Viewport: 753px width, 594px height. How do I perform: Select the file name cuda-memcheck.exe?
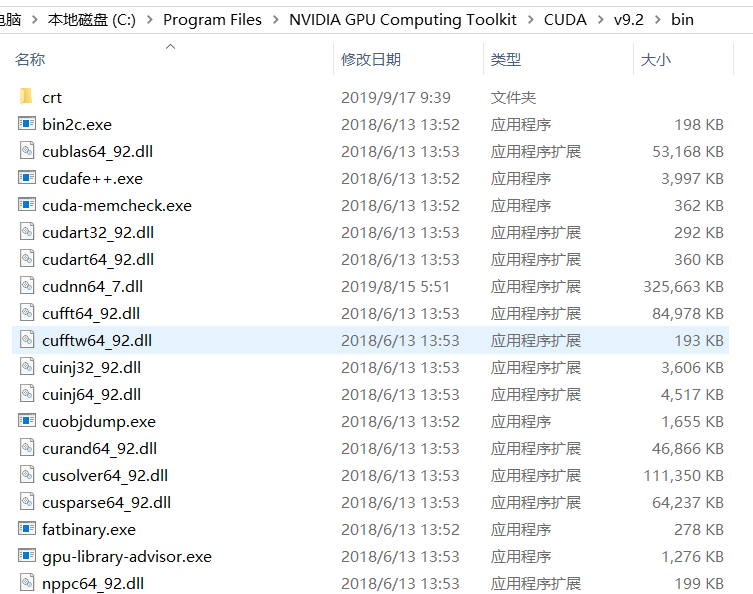point(117,205)
